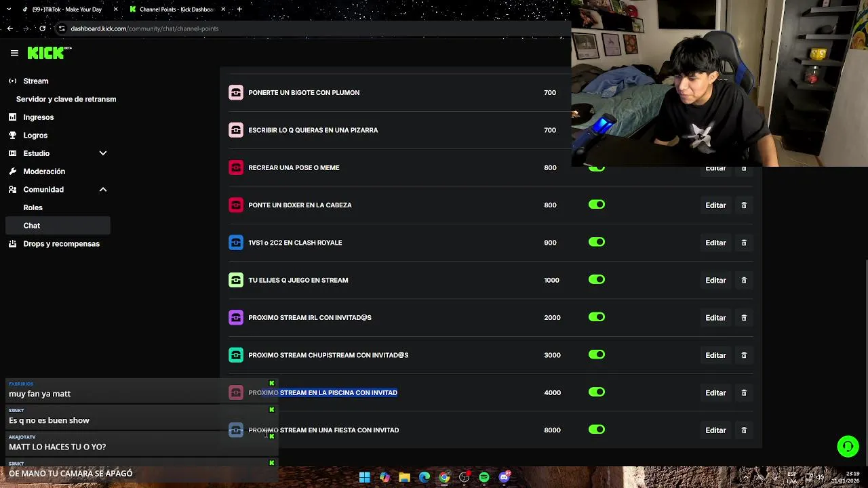
Task: Edit the CHUPISTREAM CON INVITAD@S reward
Action: [715, 355]
